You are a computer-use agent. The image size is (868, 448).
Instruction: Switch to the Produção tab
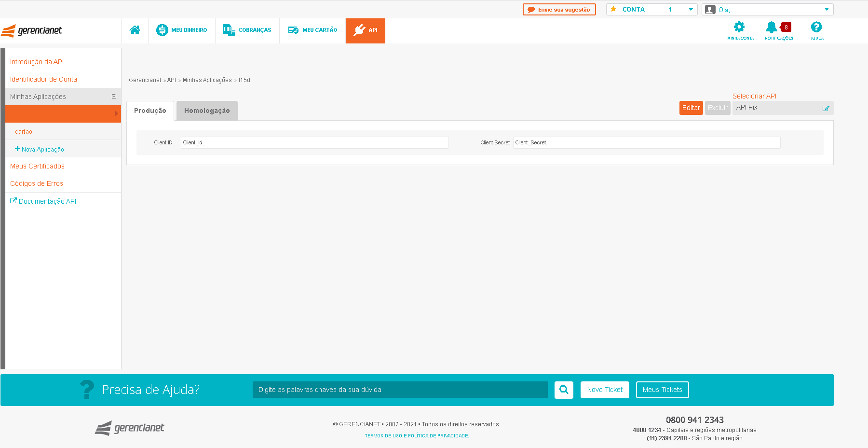point(150,111)
